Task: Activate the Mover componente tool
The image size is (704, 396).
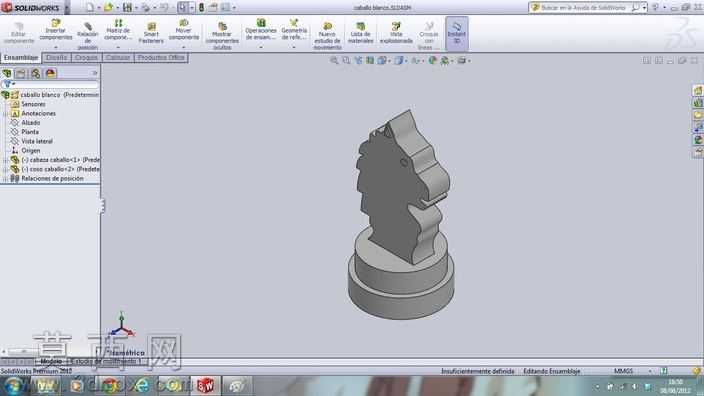Action: coord(184,30)
